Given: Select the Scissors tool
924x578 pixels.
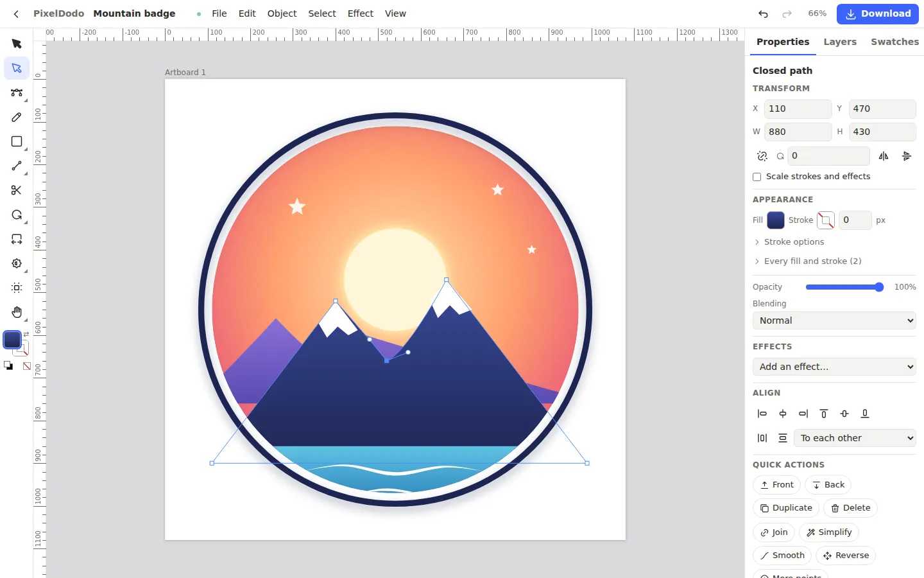Looking at the screenshot, I should point(17,190).
